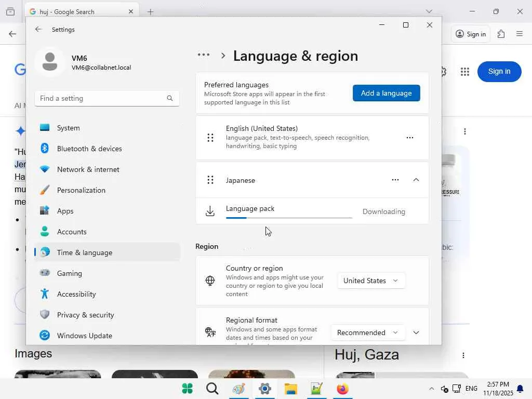Open the notification bell in taskbar

click(x=520, y=389)
